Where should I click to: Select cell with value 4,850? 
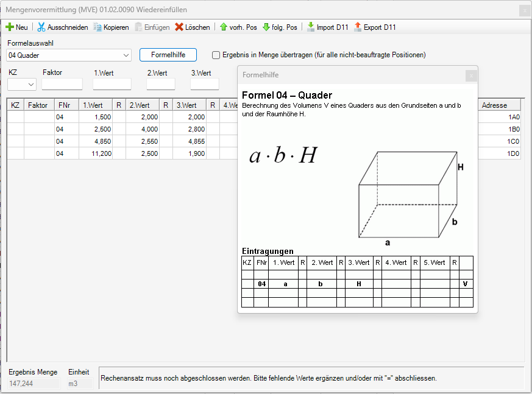pyautogui.click(x=96, y=141)
